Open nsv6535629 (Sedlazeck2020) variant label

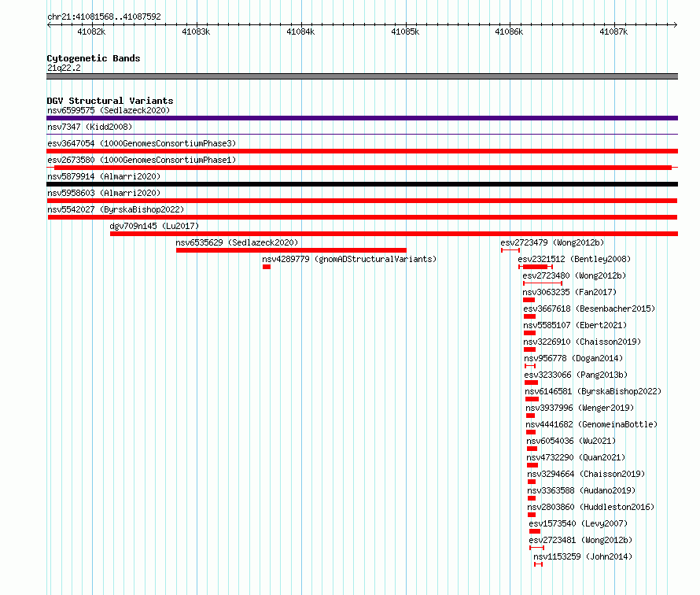point(237,242)
